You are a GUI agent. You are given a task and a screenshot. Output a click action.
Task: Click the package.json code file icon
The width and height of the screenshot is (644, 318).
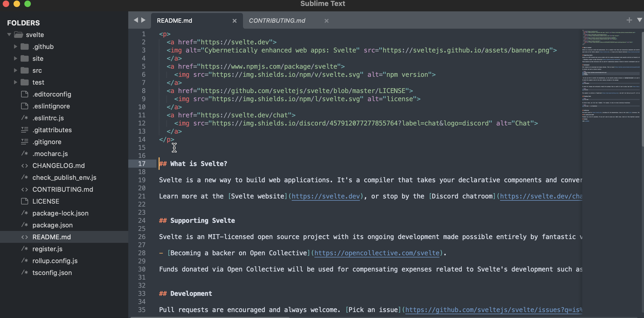point(25,225)
